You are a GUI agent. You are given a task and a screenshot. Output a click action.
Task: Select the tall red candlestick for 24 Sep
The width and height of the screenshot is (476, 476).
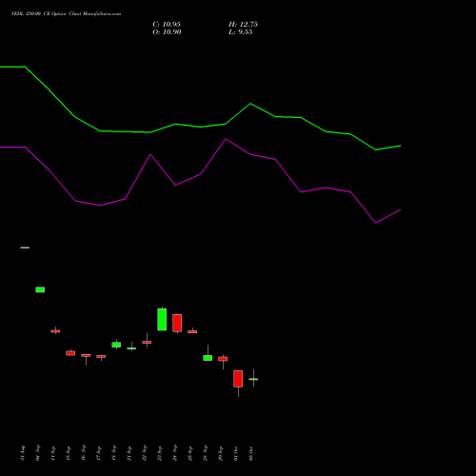coord(177,323)
